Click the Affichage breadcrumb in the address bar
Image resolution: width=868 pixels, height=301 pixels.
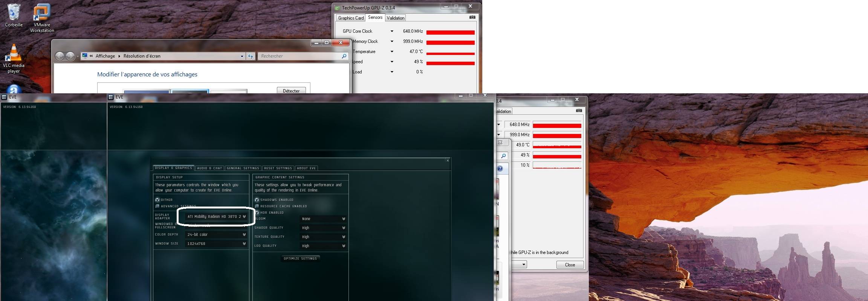[x=105, y=56]
